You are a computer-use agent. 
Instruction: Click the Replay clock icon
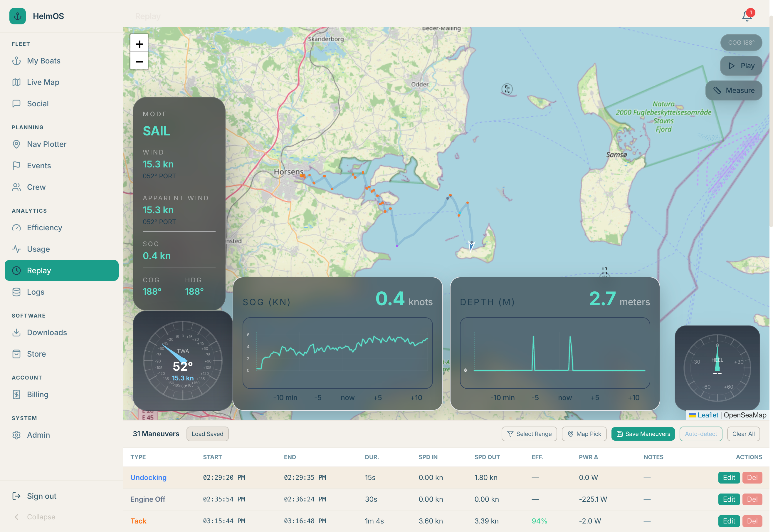(x=16, y=271)
